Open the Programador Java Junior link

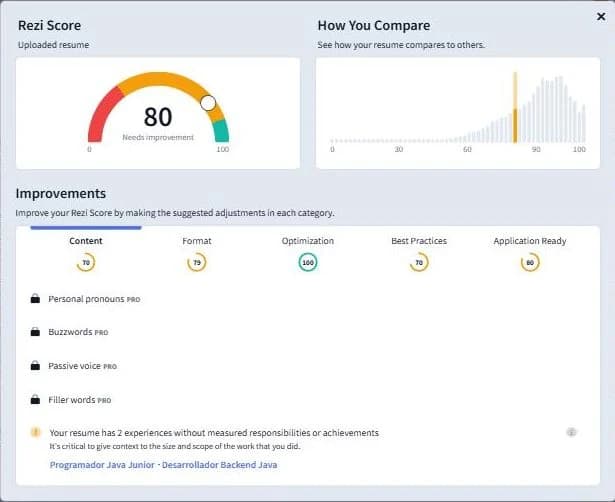102,465
